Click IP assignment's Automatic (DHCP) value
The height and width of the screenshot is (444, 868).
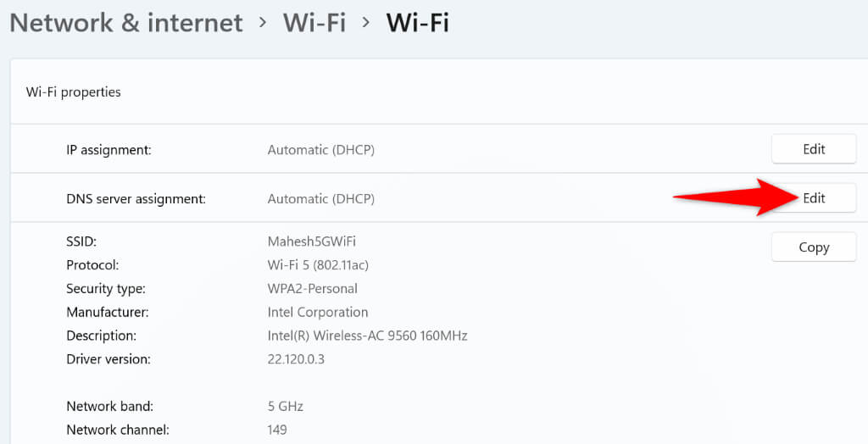tap(320, 150)
